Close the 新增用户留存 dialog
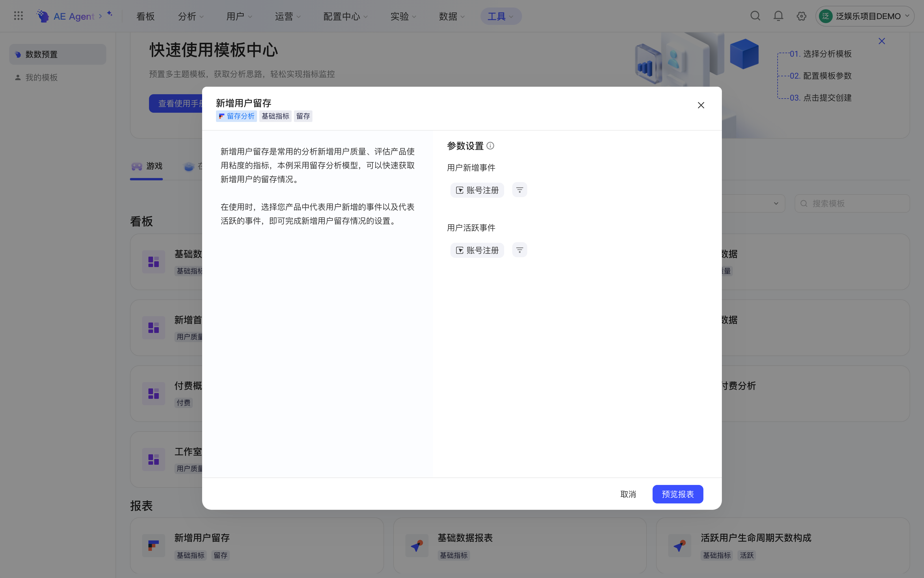Viewport: 924px width, 578px height. (x=701, y=105)
